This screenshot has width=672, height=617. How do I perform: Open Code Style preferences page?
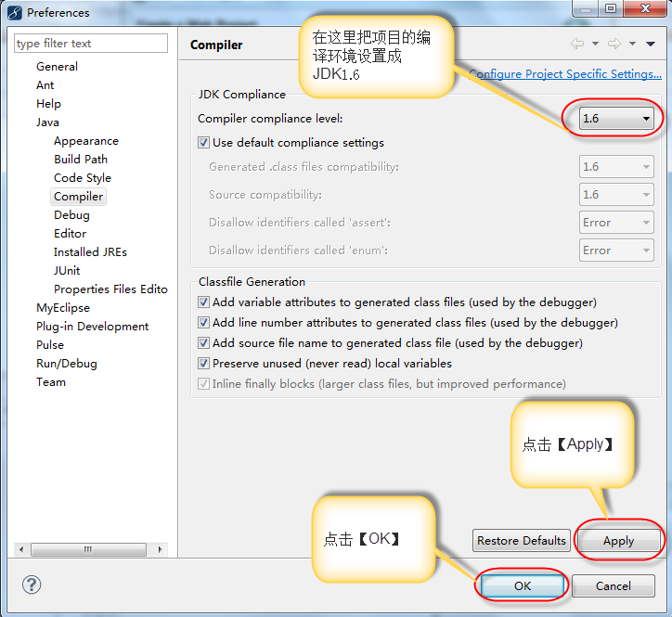[83, 178]
